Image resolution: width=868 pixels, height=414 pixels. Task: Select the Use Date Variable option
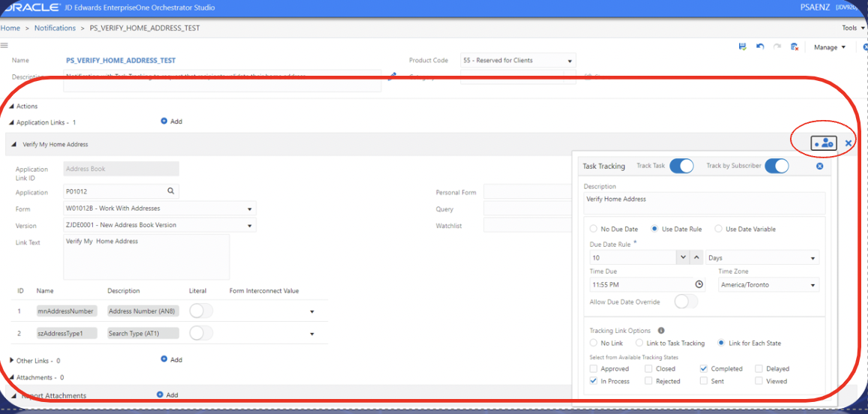click(x=719, y=229)
